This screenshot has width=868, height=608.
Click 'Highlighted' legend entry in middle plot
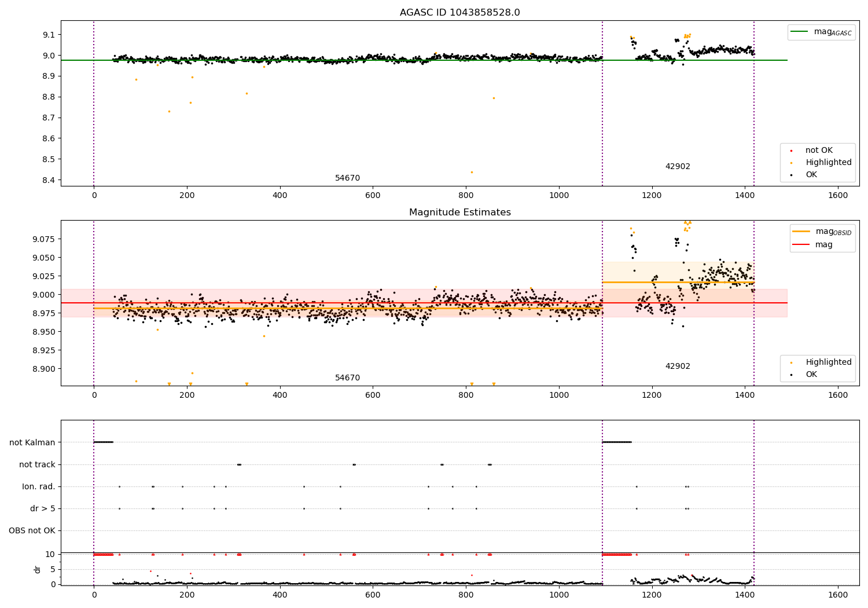[822, 362]
